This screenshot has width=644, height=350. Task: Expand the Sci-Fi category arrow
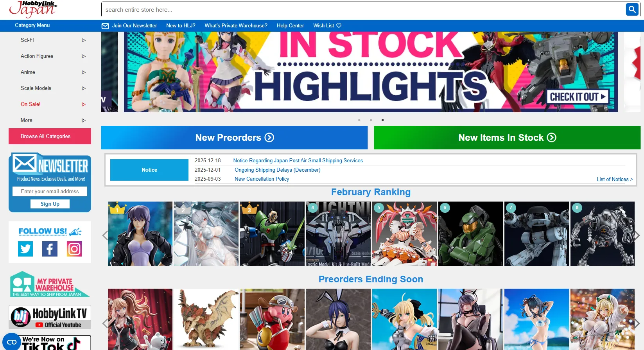click(x=84, y=40)
